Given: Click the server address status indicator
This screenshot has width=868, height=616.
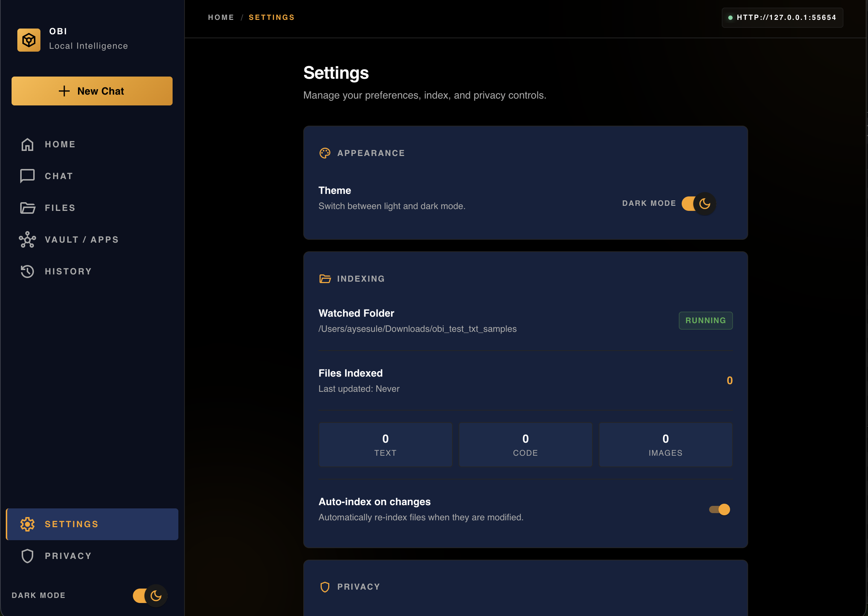Looking at the screenshot, I should (x=782, y=17).
